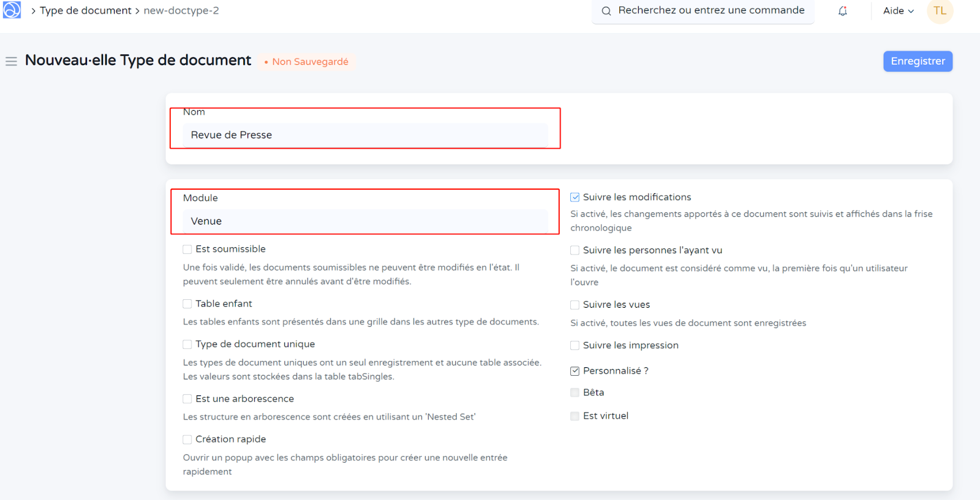
Task: Enable Type de document unique
Action: click(187, 345)
